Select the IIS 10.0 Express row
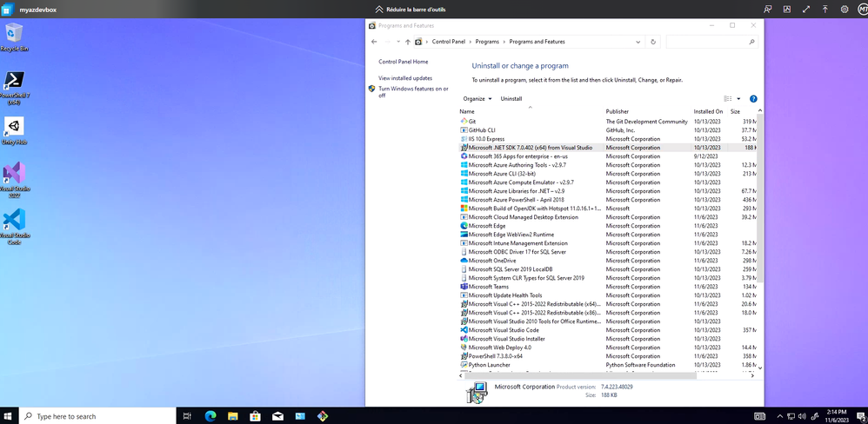The width and height of the screenshot is (868, 424). [x=608, y=139]
